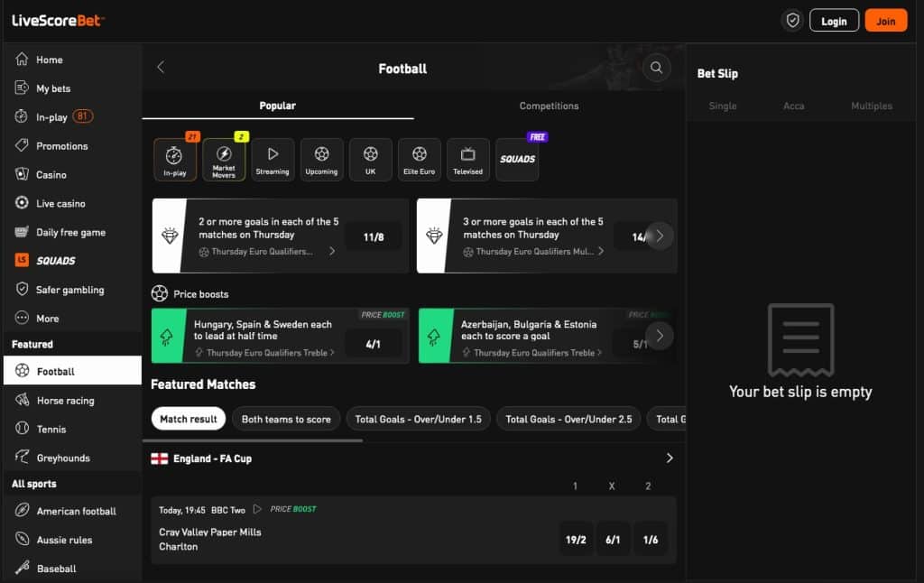Show next price boosts with right arrow
924x583 pixels.
[660, 336]
